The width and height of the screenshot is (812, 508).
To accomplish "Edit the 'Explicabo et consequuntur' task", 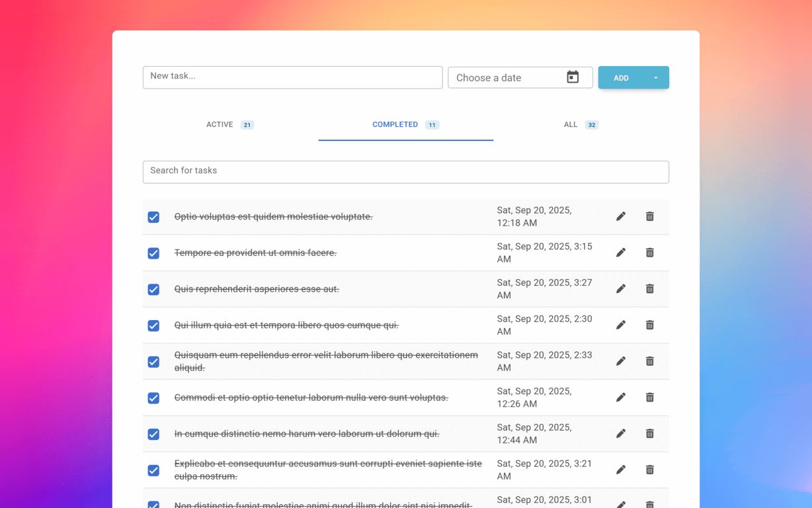I will (x=620, y=470).
